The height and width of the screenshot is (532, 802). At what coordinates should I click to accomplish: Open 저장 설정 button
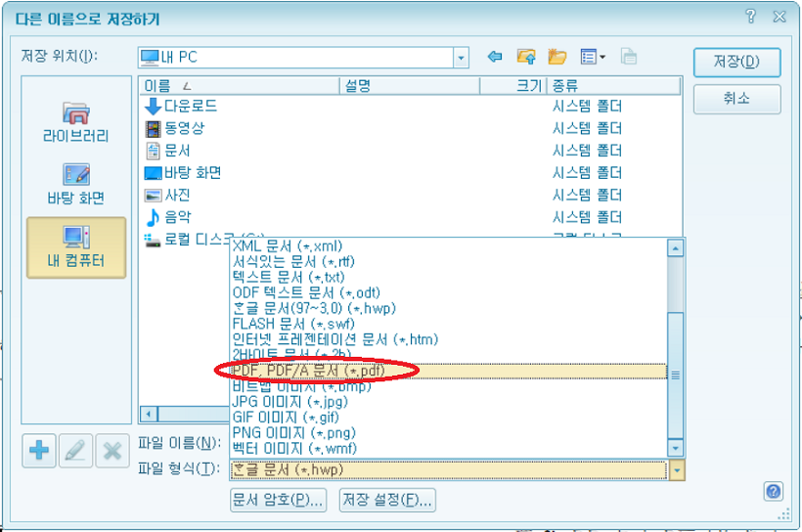click(x=386, y=500)
